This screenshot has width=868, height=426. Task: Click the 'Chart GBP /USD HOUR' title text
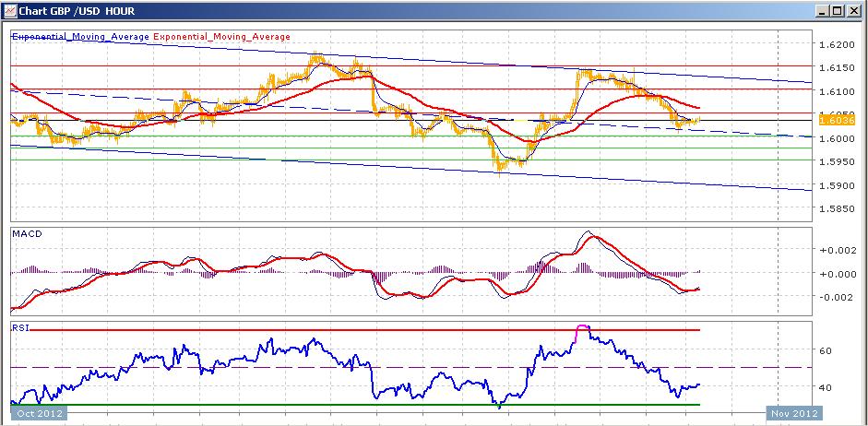(77, 11)
